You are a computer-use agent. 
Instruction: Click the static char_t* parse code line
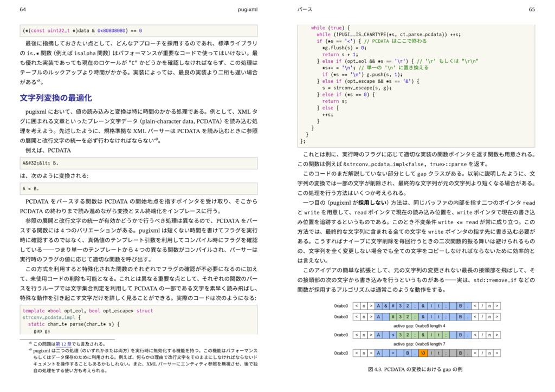point(74,324)
